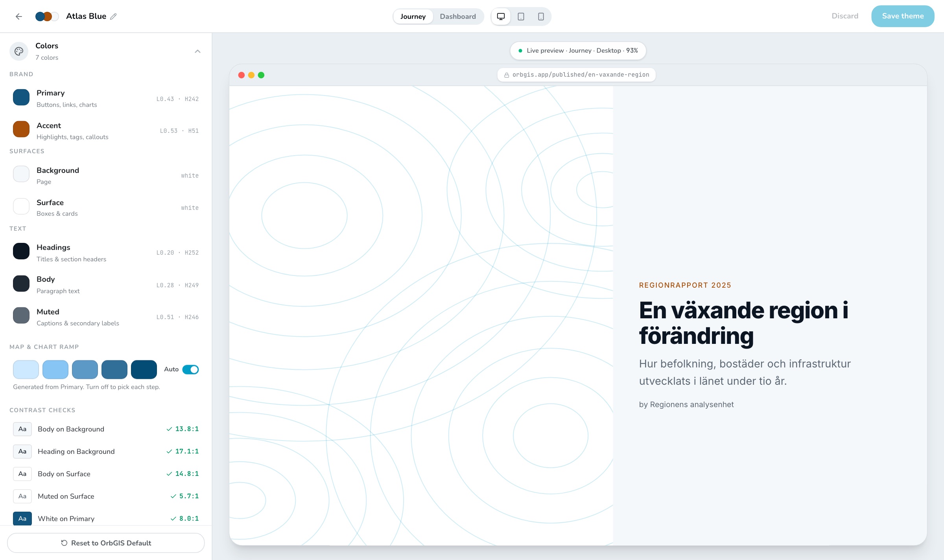Click the 8.0:1 contrast ratio

189,518
